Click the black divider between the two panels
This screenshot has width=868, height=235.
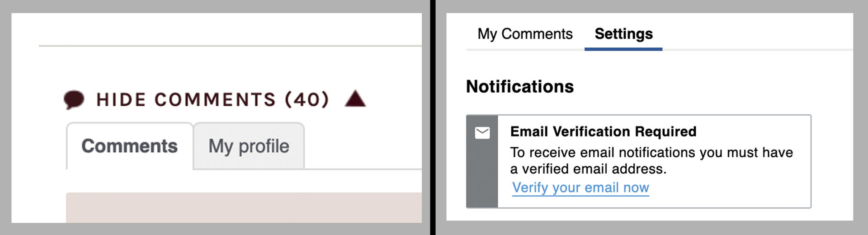click(x=433, y=117)
